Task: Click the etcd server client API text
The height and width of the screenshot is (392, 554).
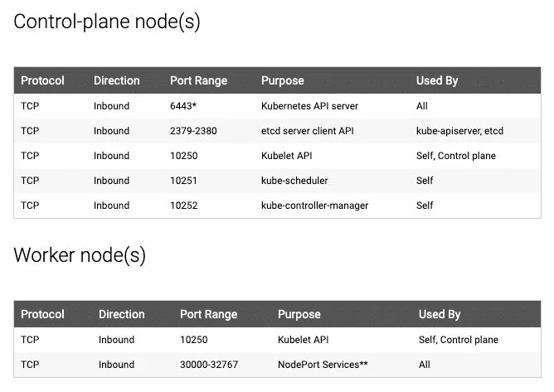Action: coord(308,131)
